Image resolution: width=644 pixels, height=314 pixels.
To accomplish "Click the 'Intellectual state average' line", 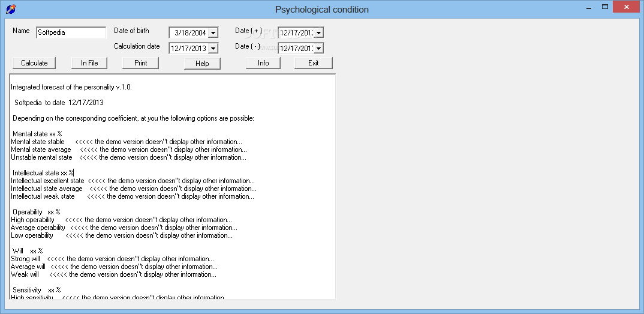I will tap(134, 189).
